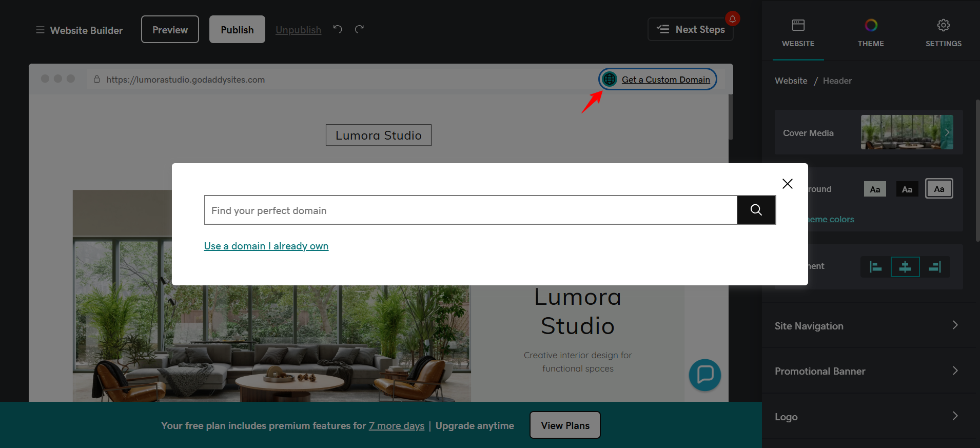
Task: Click the Lumora Studio site title box
Action: (379, 135)
